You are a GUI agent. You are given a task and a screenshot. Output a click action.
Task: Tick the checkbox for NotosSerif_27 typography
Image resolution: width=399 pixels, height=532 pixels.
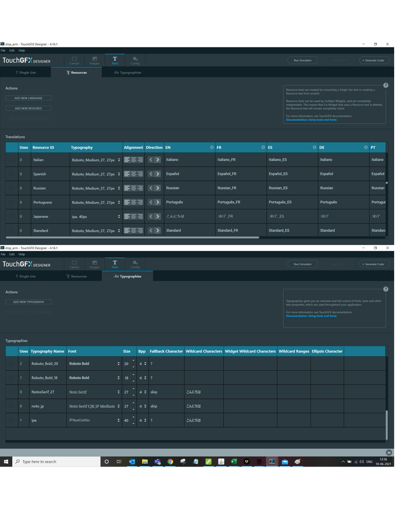pyautogui.click(x=11, y=392)
